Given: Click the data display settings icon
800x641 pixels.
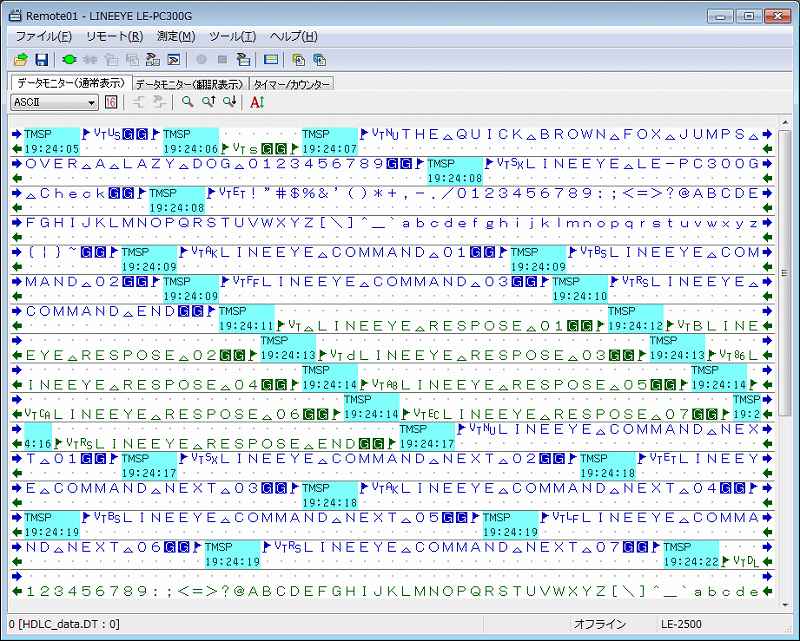Looking at the screenshot, I should click(271, 59).
